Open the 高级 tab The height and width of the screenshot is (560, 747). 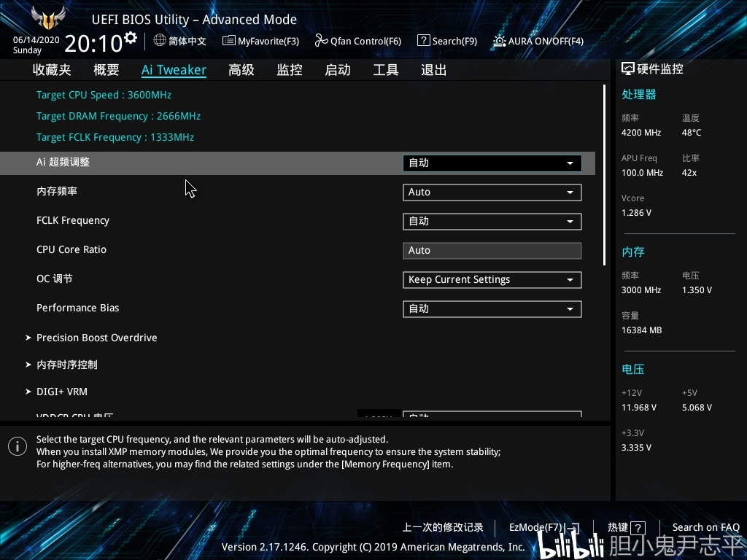click(x=241, y=70)
